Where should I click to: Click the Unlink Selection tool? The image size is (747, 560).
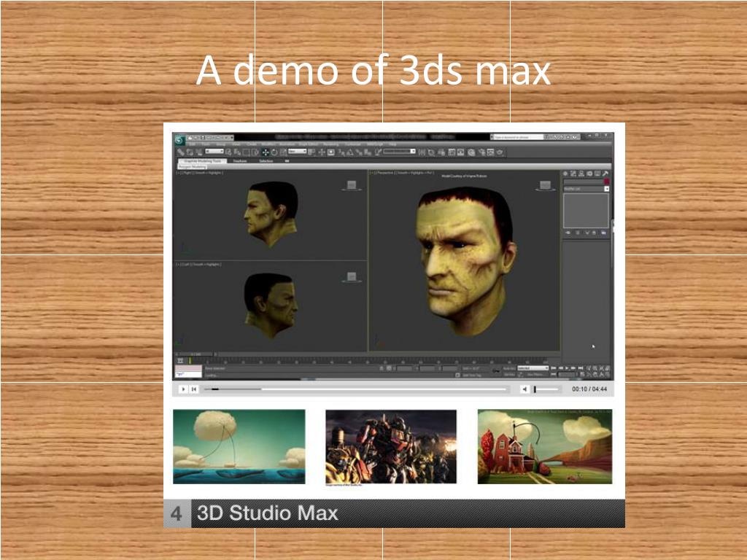click(x=190, y=152)
